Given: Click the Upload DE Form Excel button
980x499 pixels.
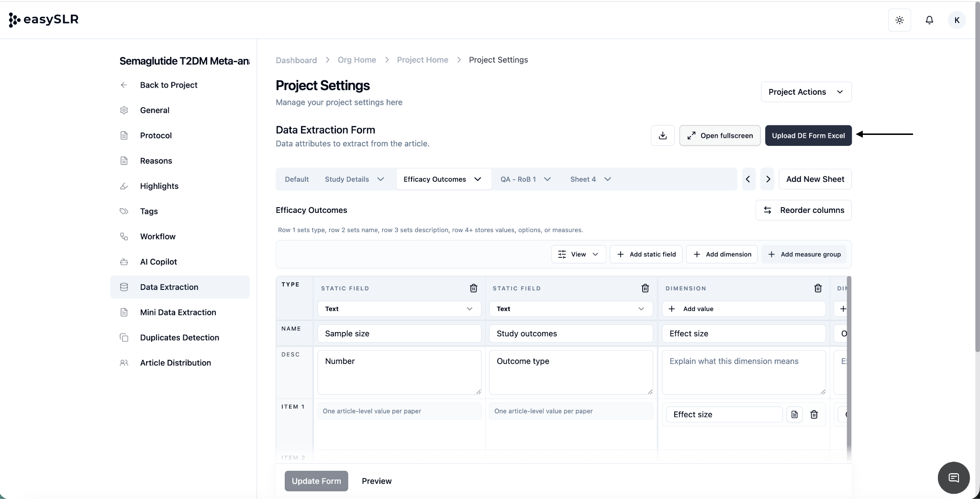Looking at the screenshot, I should click(808, 136).
